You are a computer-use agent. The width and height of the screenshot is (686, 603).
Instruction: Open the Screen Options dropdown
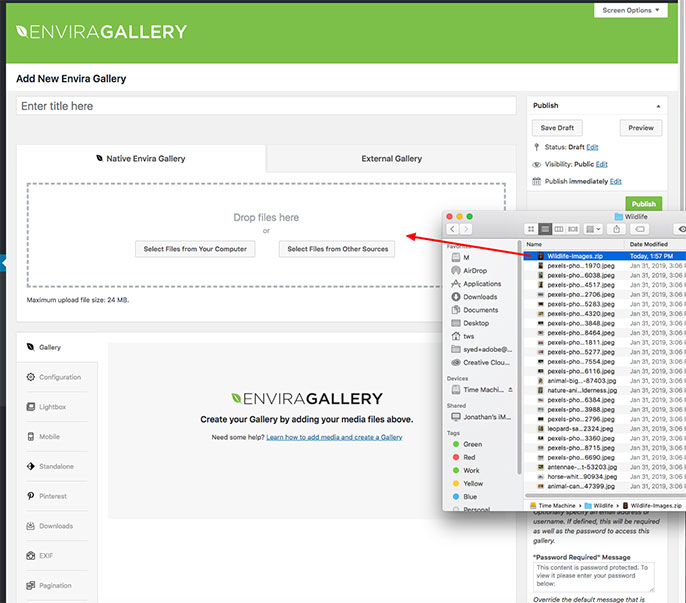coord(630,10)
